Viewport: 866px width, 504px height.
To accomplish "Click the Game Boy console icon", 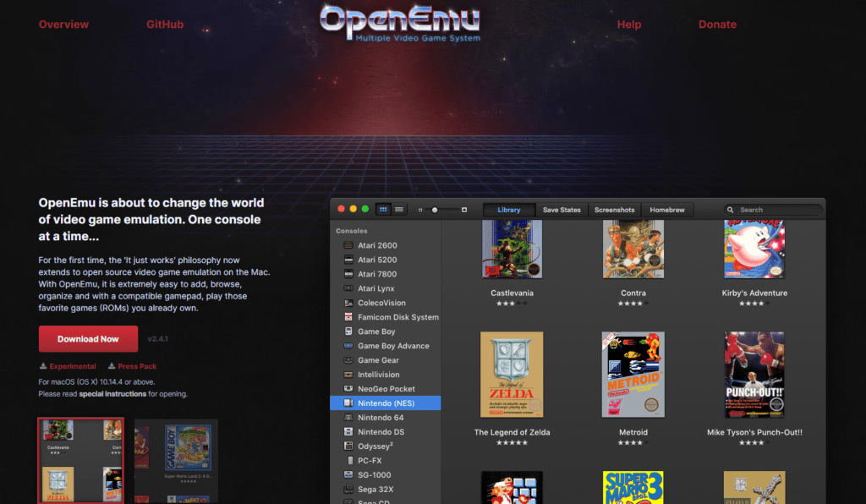I will (348, 331).
